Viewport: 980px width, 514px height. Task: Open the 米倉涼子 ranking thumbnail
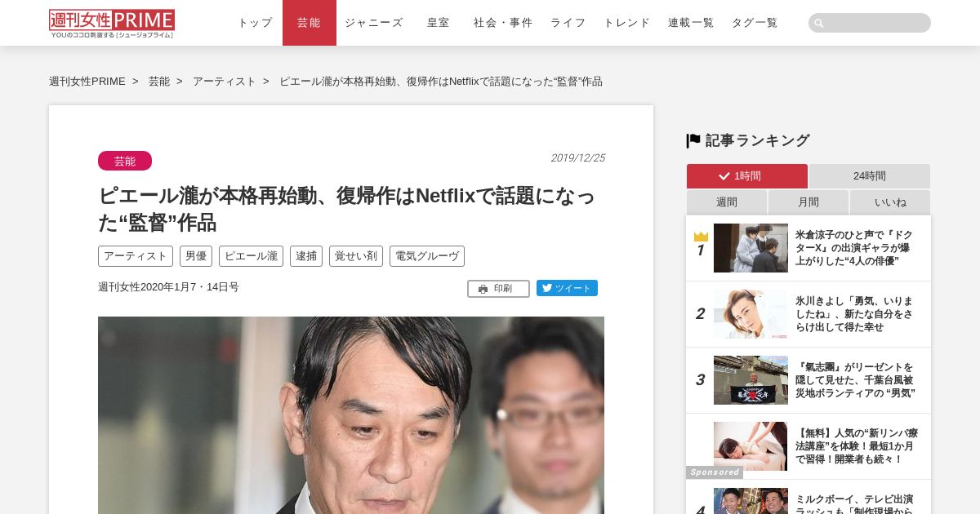tap(751, 248)
